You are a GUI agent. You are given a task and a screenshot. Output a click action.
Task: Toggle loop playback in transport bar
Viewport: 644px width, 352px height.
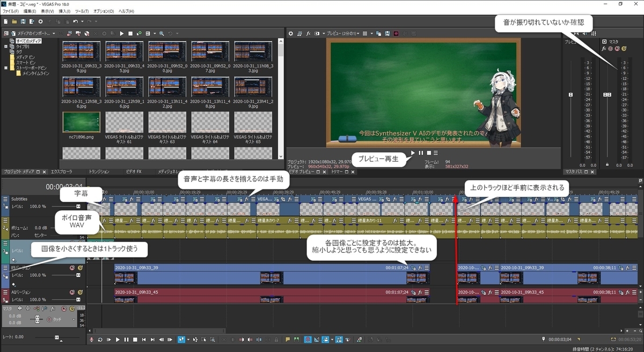[100, 340]
